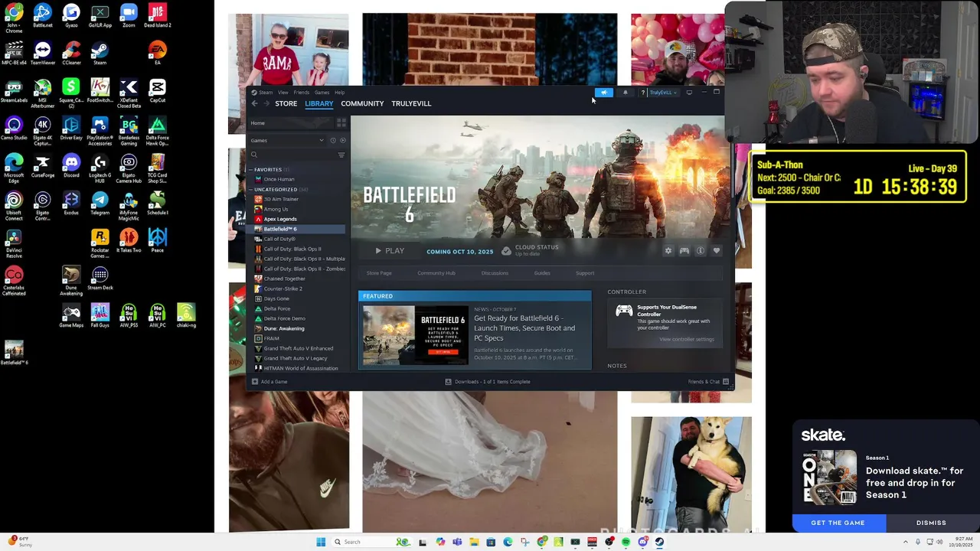Open the Windows Start menu
Image resolution: width=980 pixels, height=551 pixels.
pos(321,542)
